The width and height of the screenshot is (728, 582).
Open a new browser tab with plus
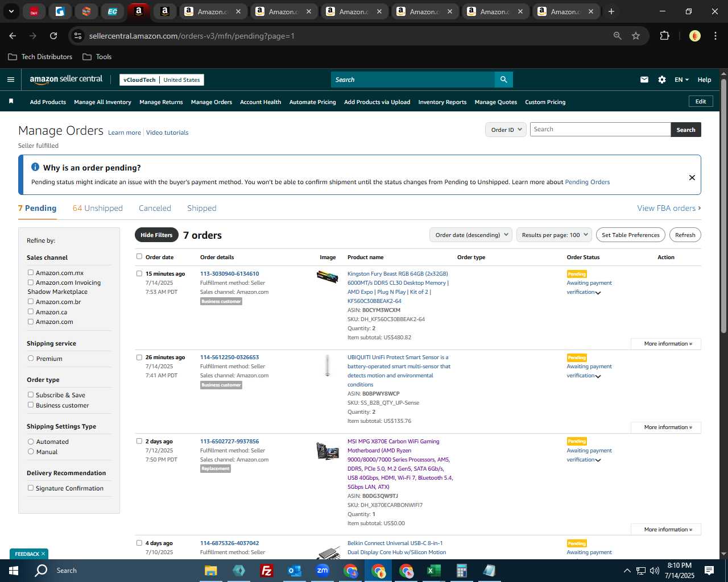[x=611, y=11]
